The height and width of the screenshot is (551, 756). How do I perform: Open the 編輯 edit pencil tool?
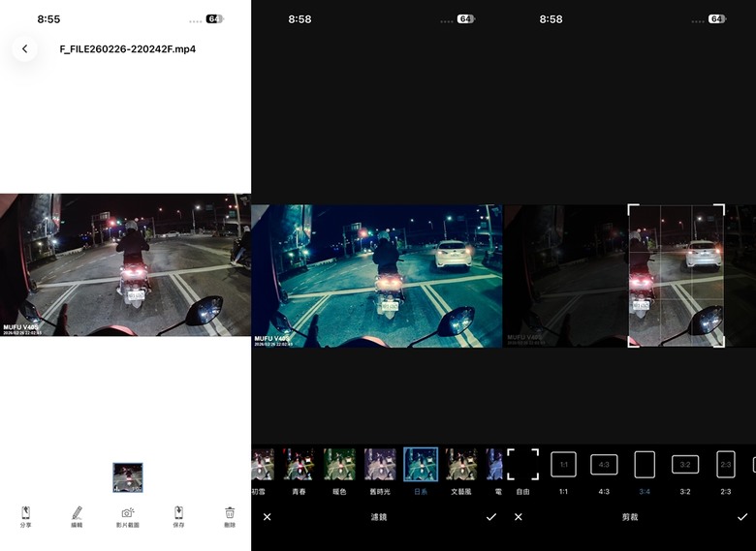click(77, 512)
